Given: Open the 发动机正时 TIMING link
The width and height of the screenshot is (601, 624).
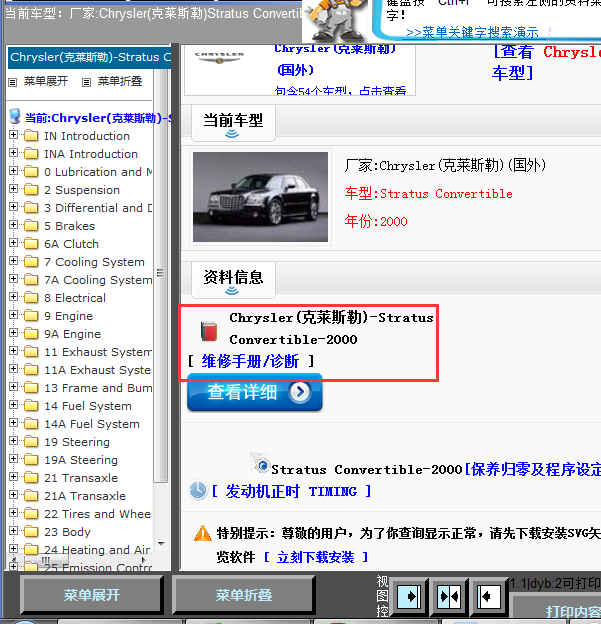Looking at the screenshot, I should tap(291, 491).
